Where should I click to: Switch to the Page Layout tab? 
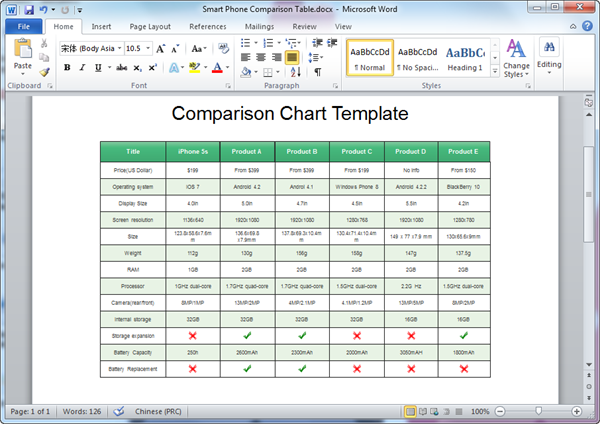150,26
